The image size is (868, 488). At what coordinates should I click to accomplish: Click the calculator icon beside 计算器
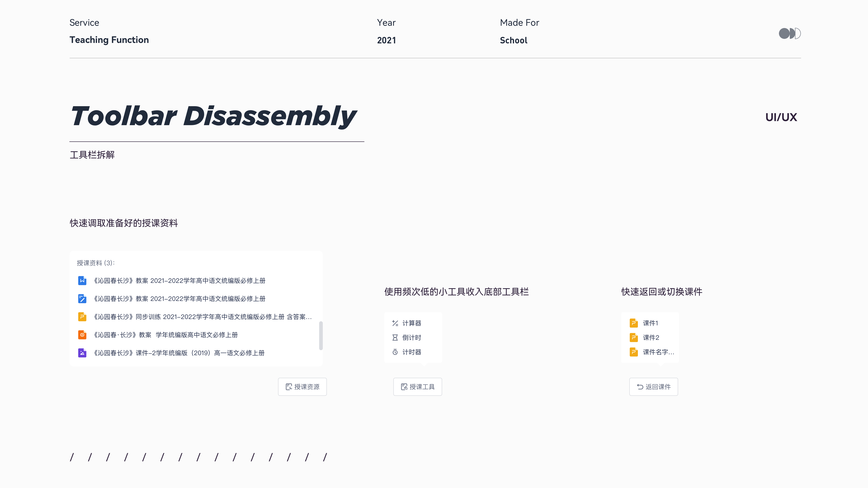[x=395, y=323]
